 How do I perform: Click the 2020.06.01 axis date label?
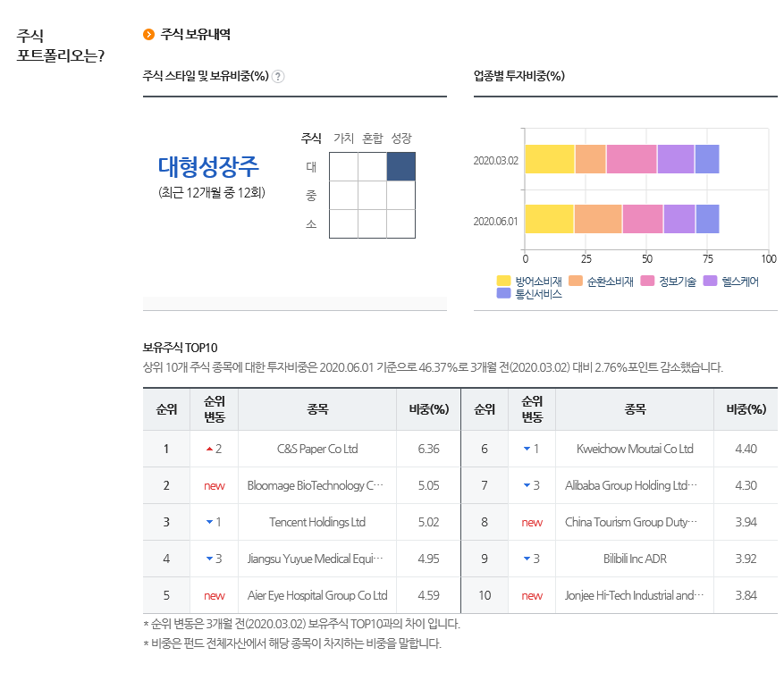coord(495,221)
